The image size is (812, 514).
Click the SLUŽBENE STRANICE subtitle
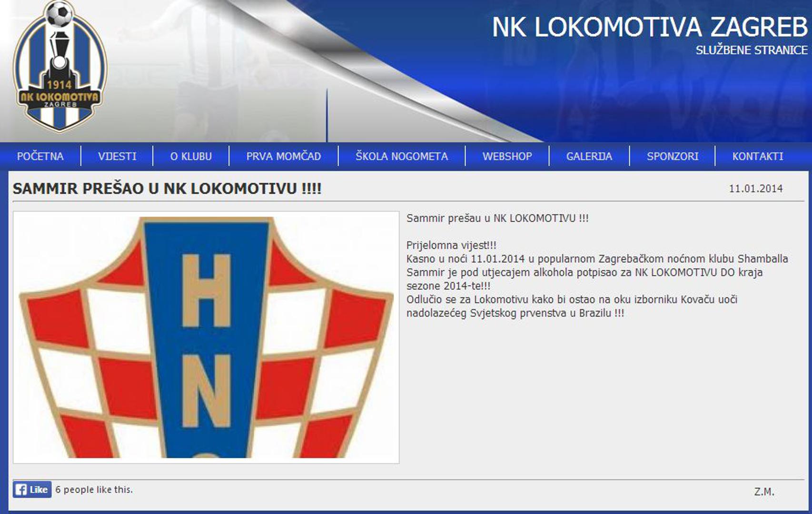(x=752, y=50)
